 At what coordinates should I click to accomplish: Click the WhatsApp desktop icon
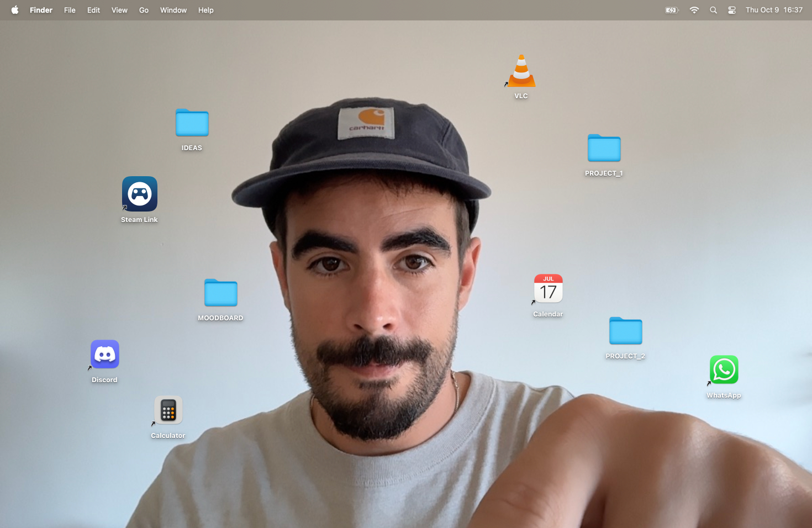[x=724, y=370]
